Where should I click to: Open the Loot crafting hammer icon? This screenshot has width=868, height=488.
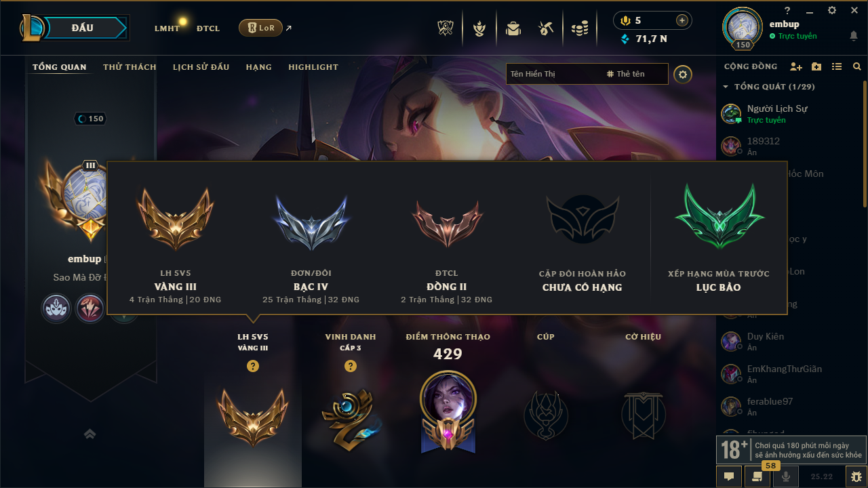coord(546,28)
